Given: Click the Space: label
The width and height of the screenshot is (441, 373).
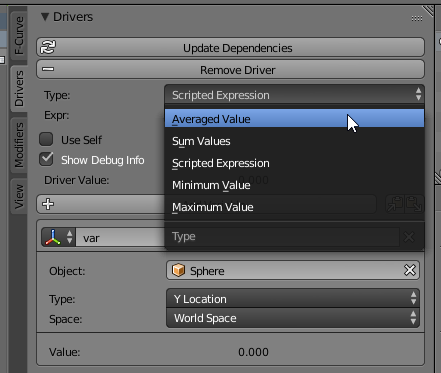Looking at the screenshot, I should [x=65, y=319].
